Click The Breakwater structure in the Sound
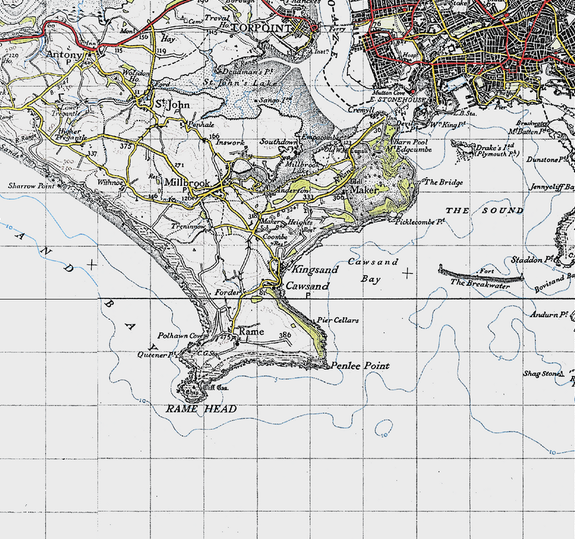 pos(481,275)
